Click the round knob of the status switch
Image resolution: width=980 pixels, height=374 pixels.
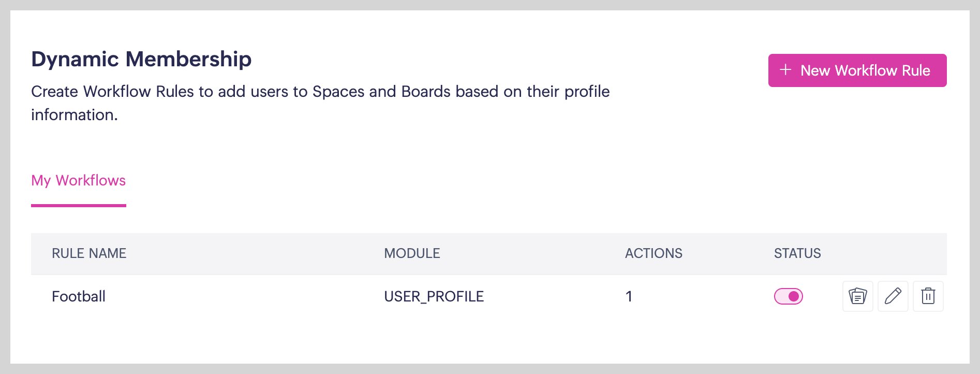pyautogui.click(x=794, y=296)
